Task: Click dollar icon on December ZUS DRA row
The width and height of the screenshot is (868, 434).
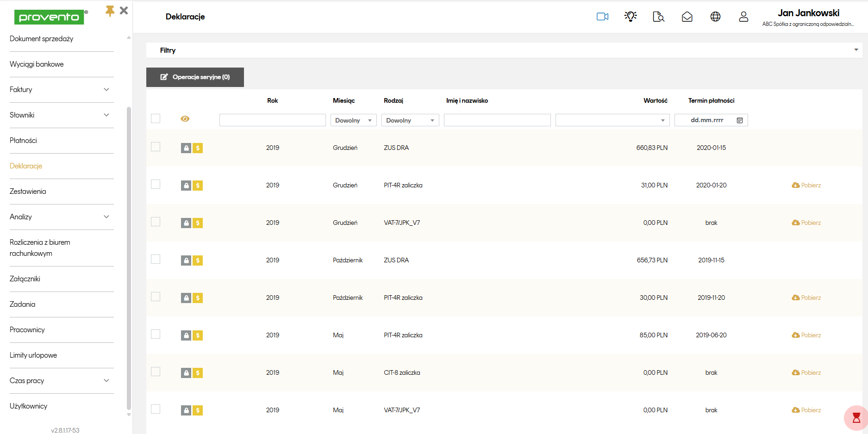Action: click(x=198, y=148)
